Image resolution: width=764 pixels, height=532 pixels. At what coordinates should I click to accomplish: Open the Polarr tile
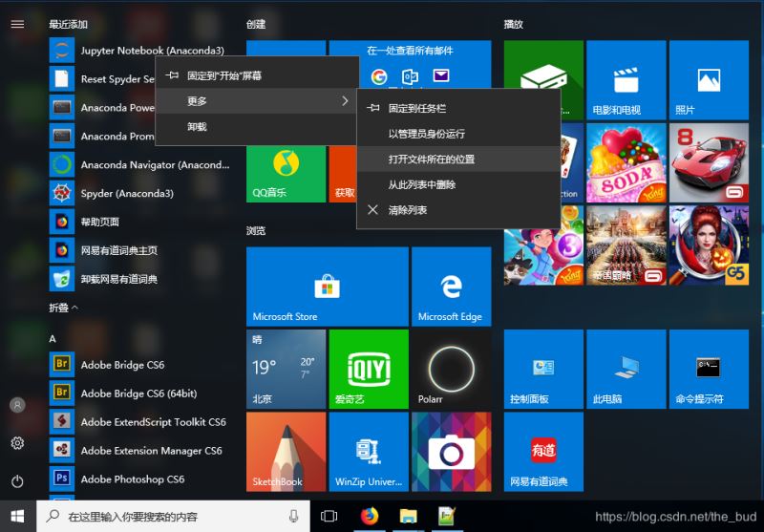(451, 369)
